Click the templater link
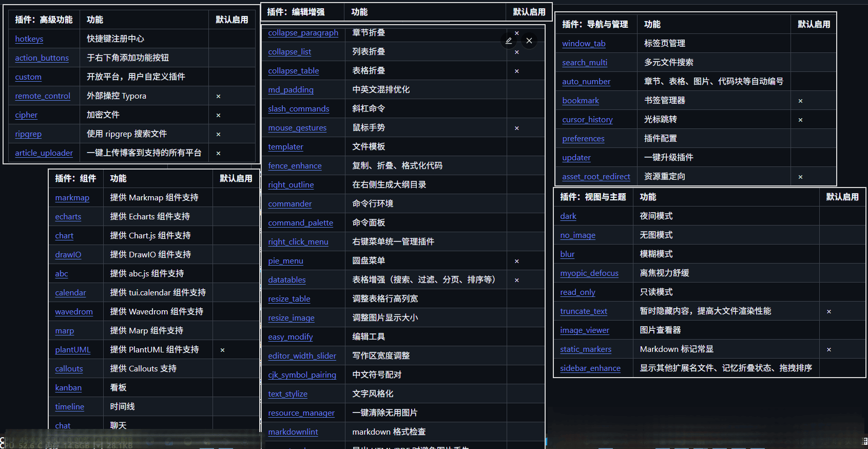868x449 pixels. [285, 147]
